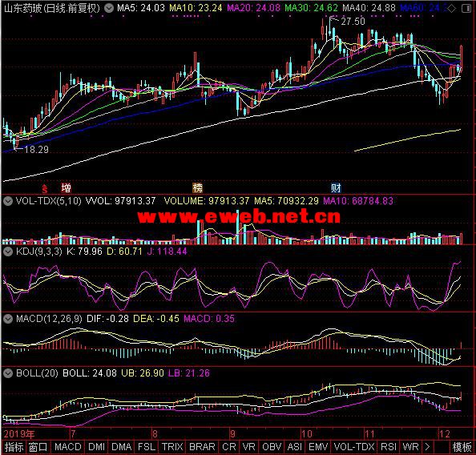476x455 pixels.
Task: Switch to the OBV indicator tab
Action: pyautogui.click(x=272, y=447)
